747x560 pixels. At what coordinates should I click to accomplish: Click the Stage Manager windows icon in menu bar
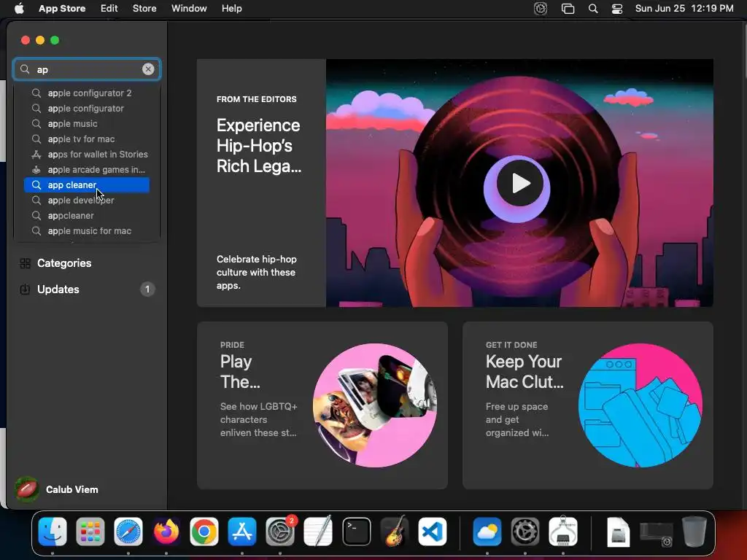[x=568, y=8]
